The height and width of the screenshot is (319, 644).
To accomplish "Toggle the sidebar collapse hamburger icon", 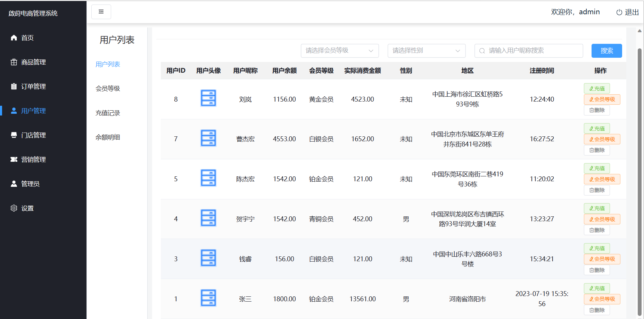I will (x=101, y=12).
